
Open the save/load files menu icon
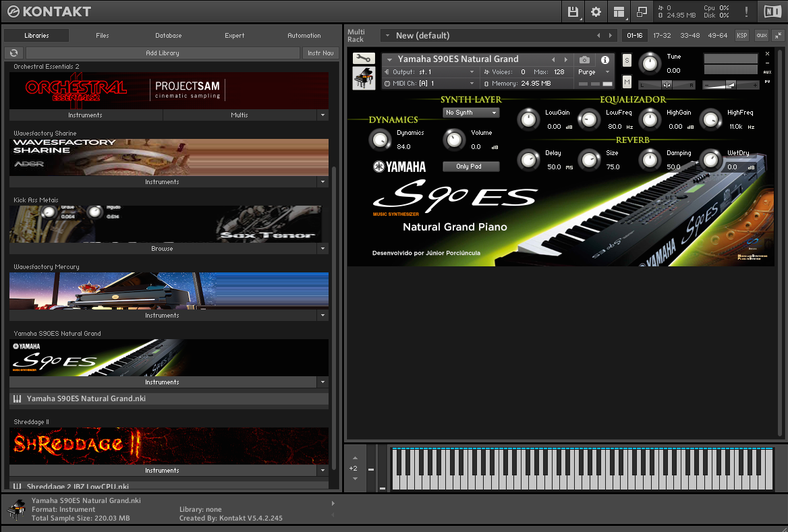click(x=573, y=11)
